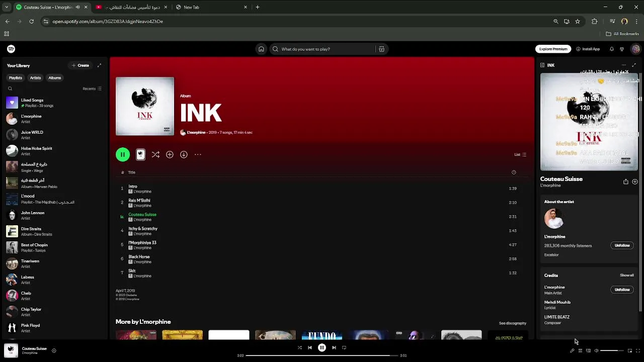Open the Miniplayer from the player bar
Image resolution: width=644 pixels, height=362 pixels.
tap(630, 350)
